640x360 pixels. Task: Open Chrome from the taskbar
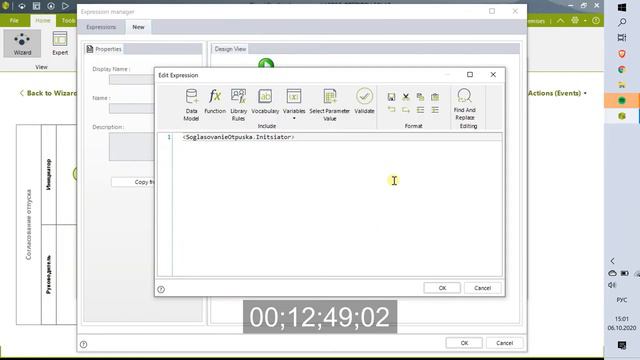622,69
